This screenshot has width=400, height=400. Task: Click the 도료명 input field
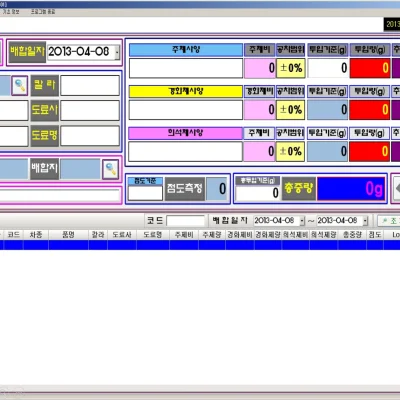click(90, 136)
